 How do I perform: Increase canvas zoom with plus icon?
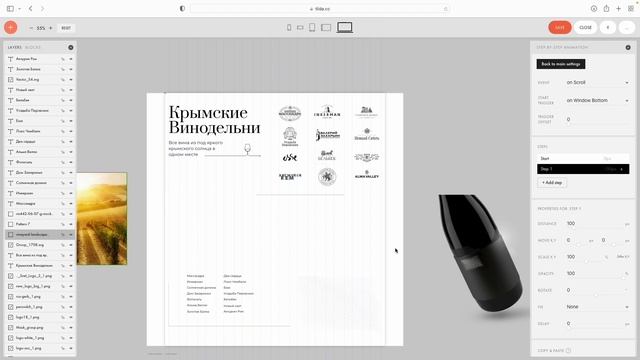(51, 28)
